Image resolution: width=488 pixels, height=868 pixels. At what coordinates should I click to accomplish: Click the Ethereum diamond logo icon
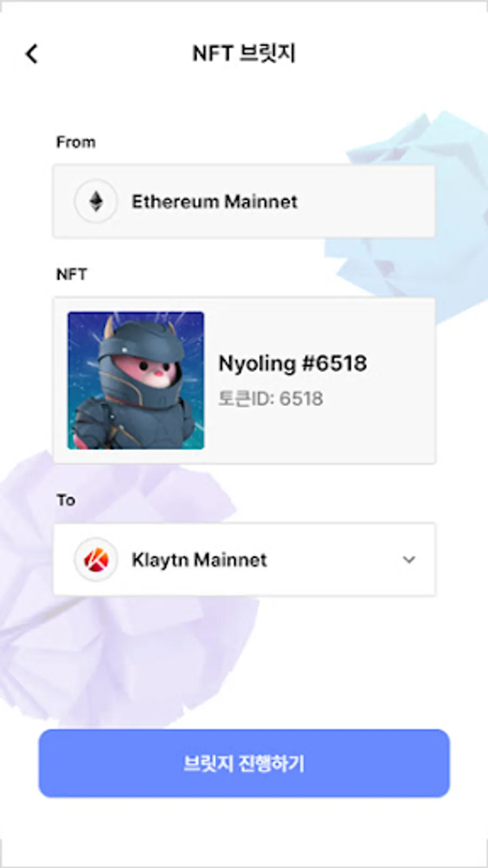[x=96, y=201]
